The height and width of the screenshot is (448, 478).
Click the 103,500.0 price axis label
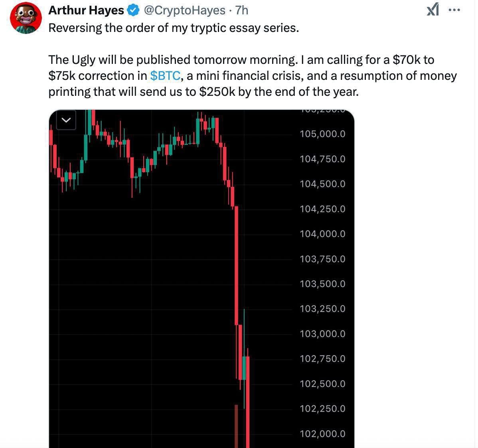[x=322, y=284]
